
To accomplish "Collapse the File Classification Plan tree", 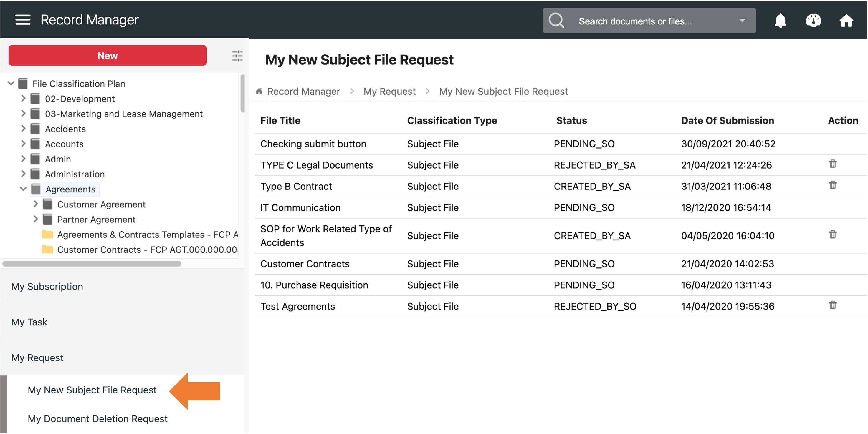I will (x=11, y=83).
